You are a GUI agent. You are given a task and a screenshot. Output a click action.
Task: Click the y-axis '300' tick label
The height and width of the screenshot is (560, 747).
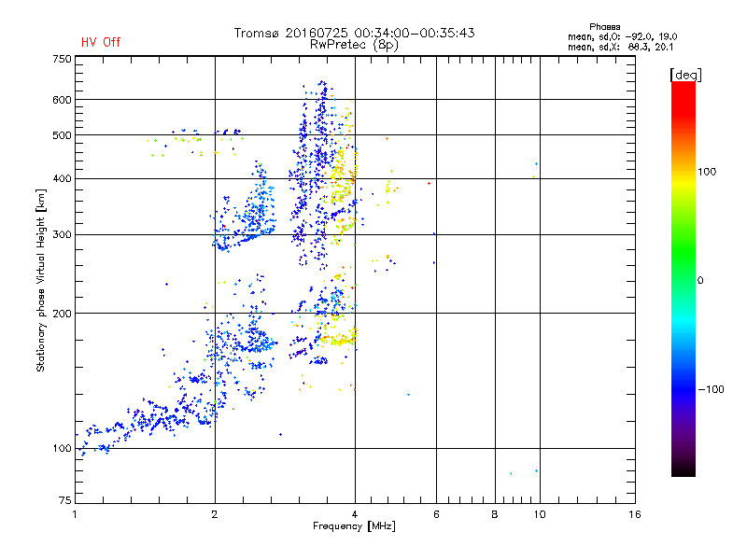click(62, 235)
